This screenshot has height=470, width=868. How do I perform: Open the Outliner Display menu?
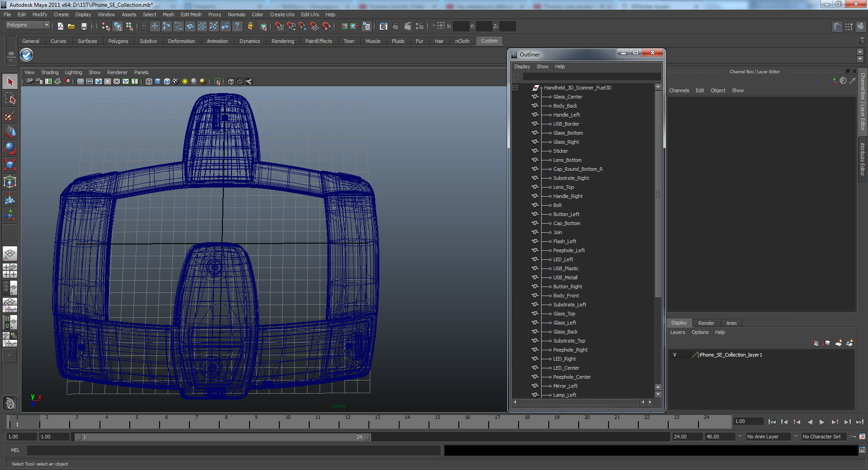click(x=522, y=66)
